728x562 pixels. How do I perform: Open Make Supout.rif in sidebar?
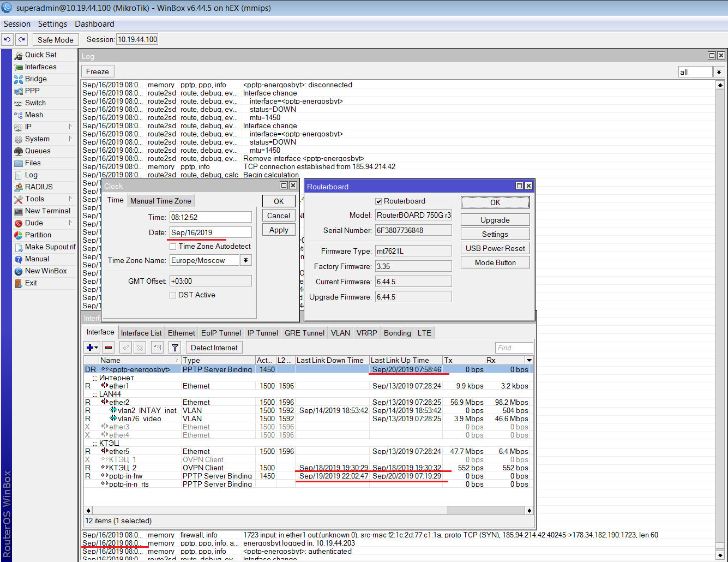[50, 247]
